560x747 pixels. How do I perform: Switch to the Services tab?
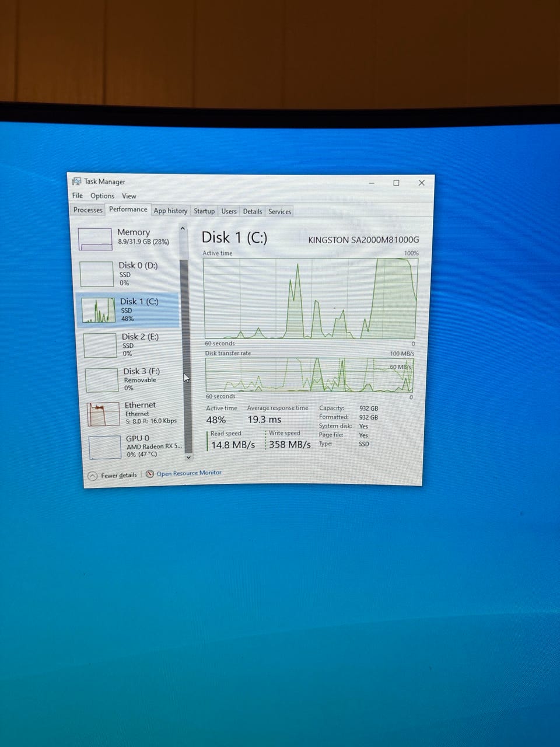pyautogui.click(x=280, y=212)
